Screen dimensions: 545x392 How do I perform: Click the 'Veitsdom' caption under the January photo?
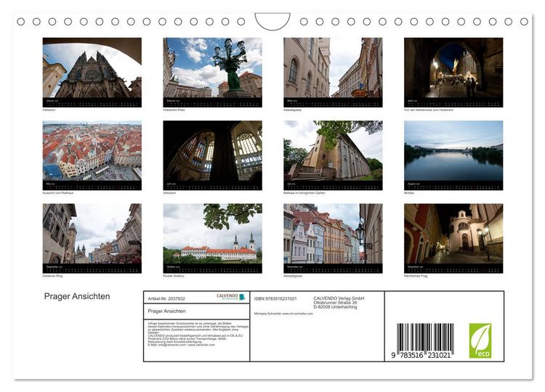point(49,110)
